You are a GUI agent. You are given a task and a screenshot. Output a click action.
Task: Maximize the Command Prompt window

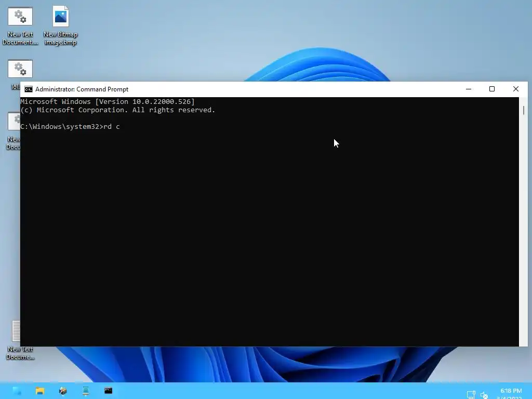pos(492,89)
